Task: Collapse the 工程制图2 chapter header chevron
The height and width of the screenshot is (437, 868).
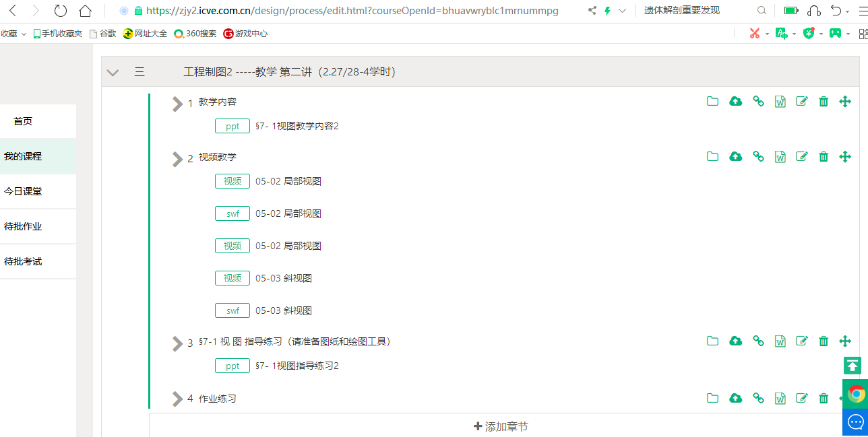Action: tap(113, 73)
